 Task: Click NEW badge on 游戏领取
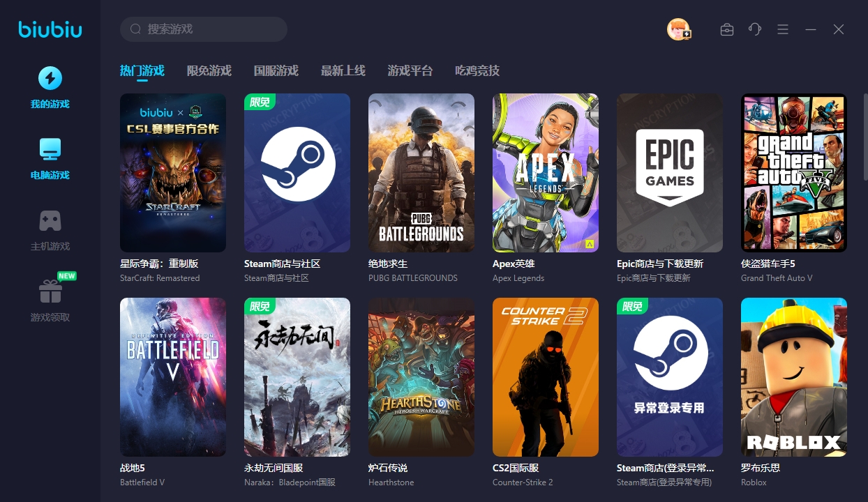click(67, 276)
